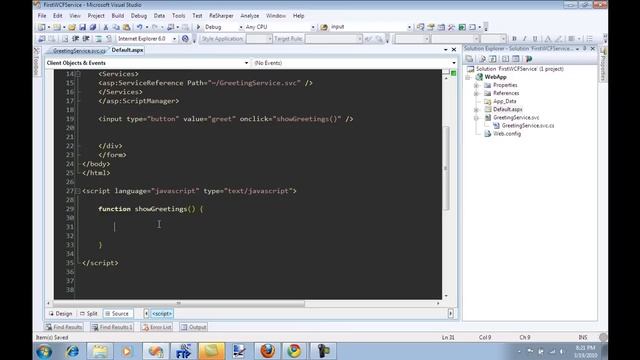Switch editor to Source view
This screenshot has width=640, height=360.
click(117, 313)
